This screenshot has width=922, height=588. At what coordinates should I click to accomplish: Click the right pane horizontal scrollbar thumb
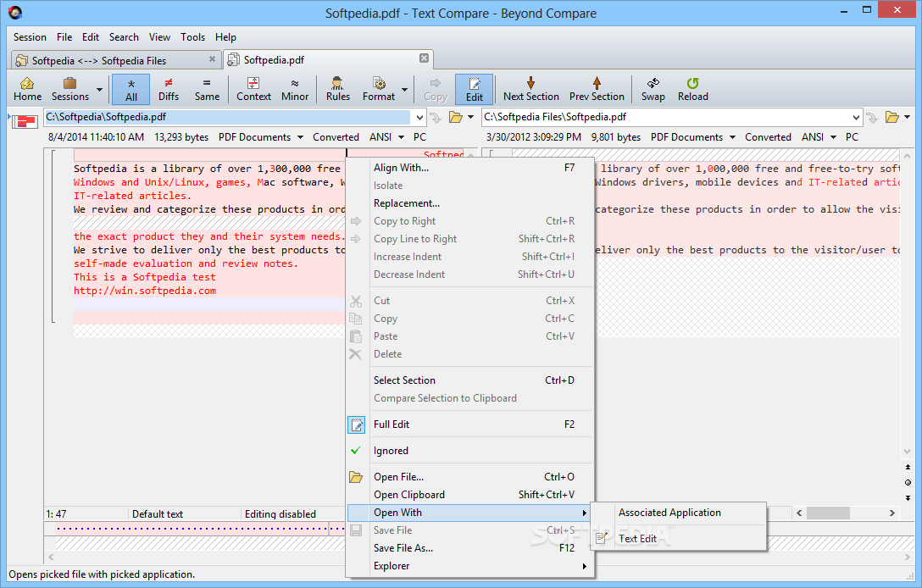pyautogui.click(x=828, y=513)
